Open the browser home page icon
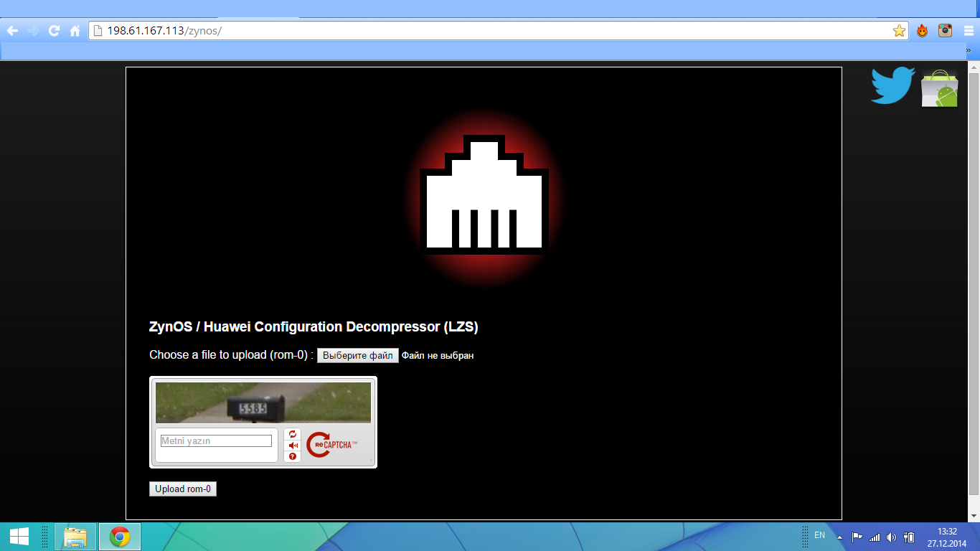 click(75, 31)
